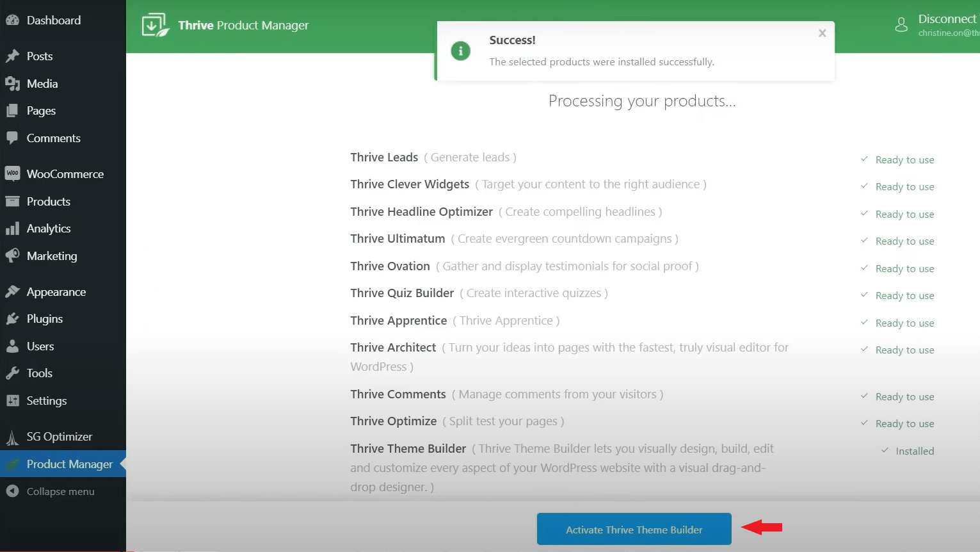Click Thrive Apprentice product name
The image size is (980, 552).
coord(398,321)
